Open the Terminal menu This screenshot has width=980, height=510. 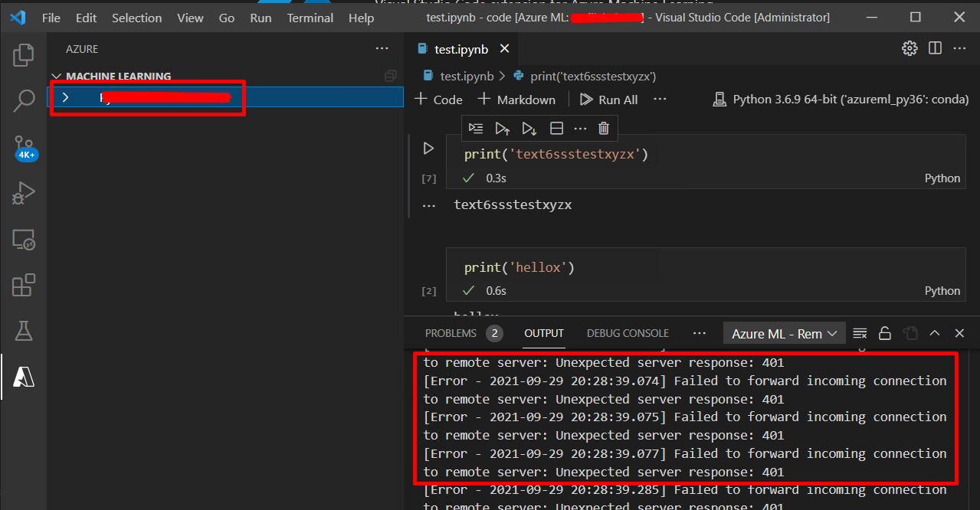tap(310, 18)
